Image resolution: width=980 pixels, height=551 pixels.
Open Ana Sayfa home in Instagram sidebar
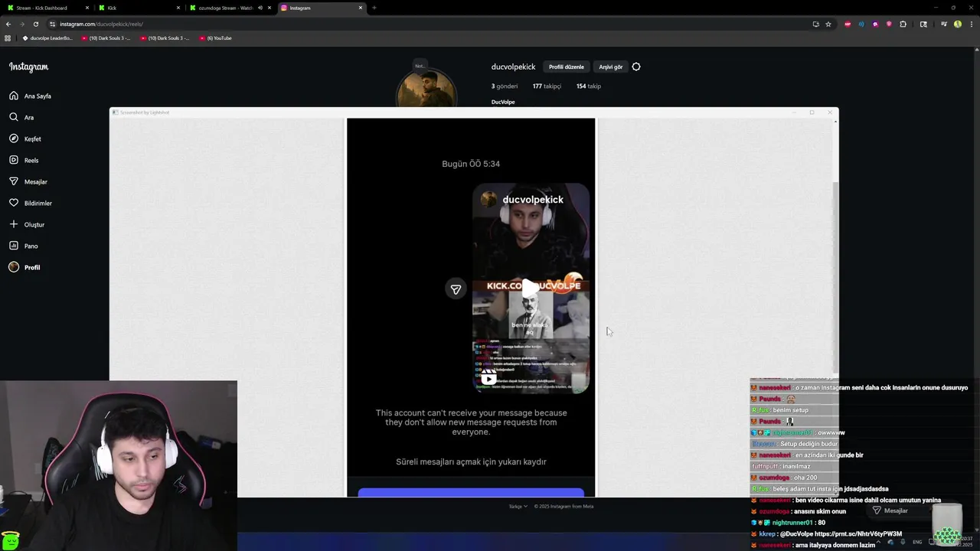point(31,96)
